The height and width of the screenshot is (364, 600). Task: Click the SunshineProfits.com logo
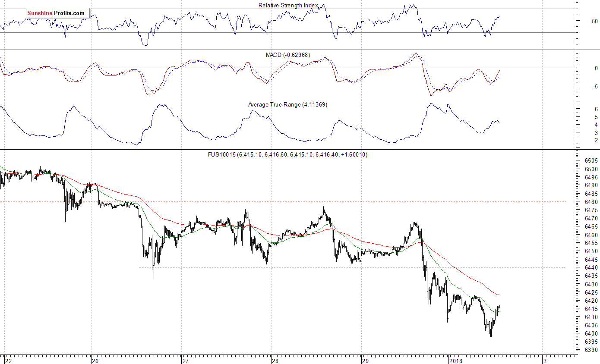58,13
